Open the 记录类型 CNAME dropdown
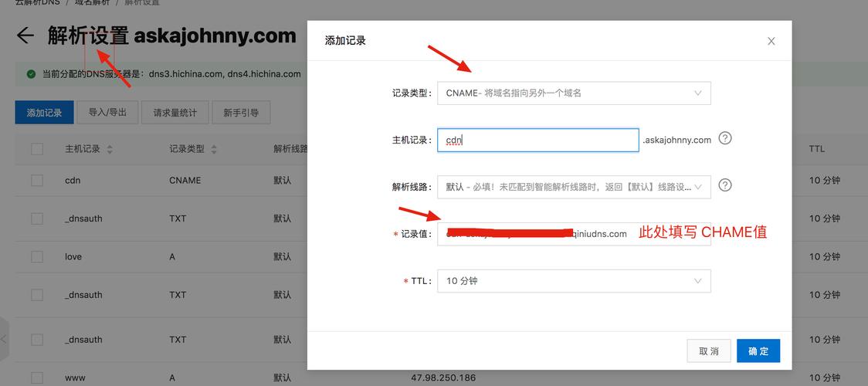 pos(573,93)
